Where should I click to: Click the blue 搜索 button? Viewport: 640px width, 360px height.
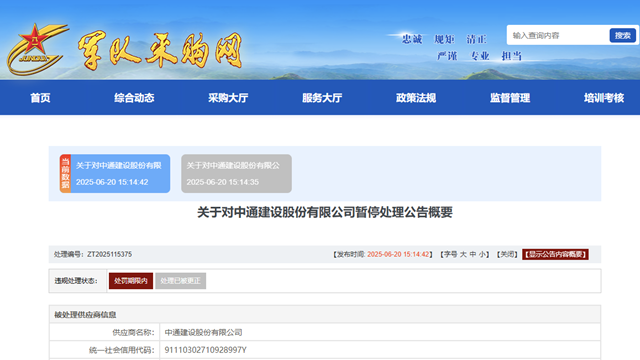tap(622, 36)
